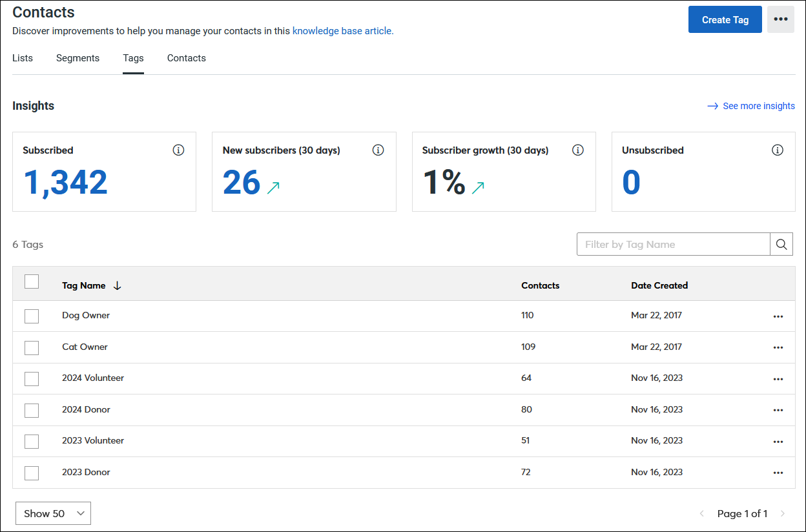Open actions menu for the 2024 Donor tag

[778, 410]
